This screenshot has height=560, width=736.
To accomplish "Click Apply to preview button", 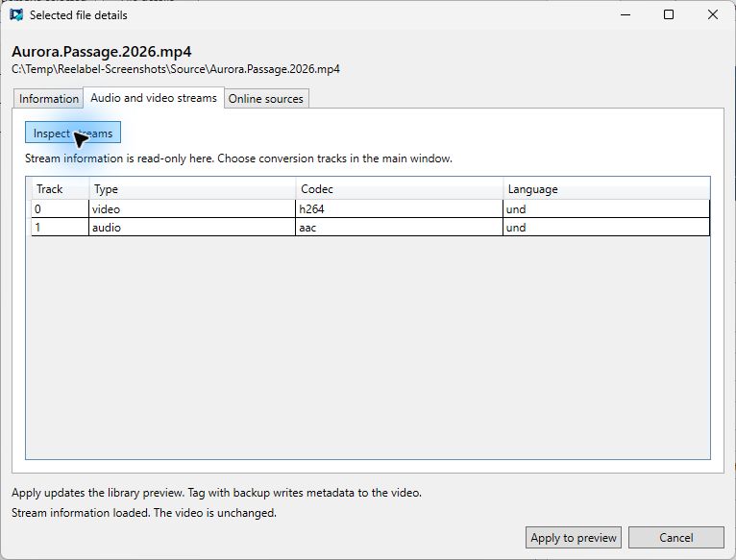I will click(574, 538).
